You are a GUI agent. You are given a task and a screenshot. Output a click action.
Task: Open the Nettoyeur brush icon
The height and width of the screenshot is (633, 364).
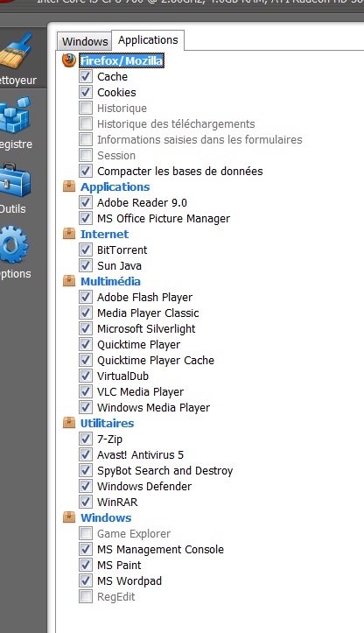pos(16,51)
